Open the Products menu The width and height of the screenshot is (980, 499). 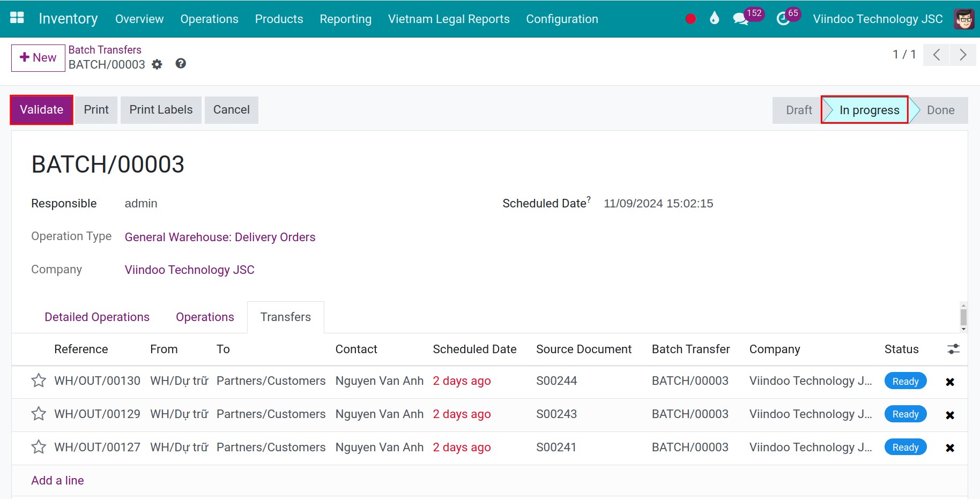click(x=279, y=19)
